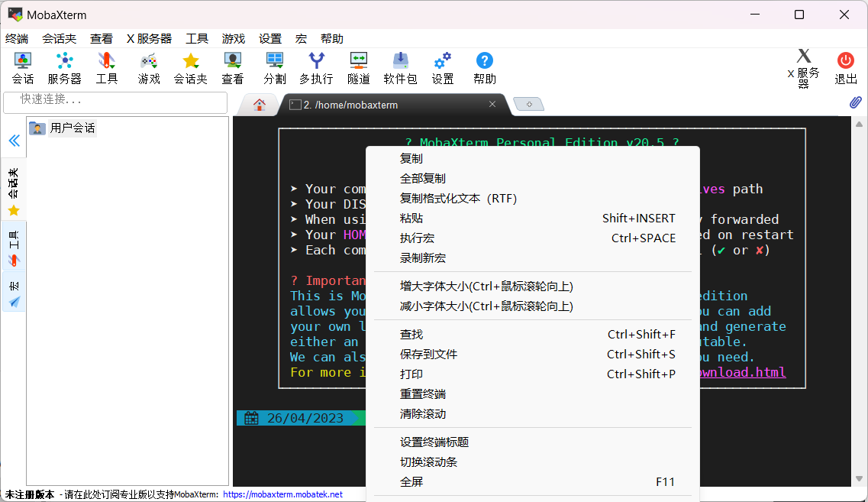Click the paperclip attachment icon

click(x=855, y=102)
